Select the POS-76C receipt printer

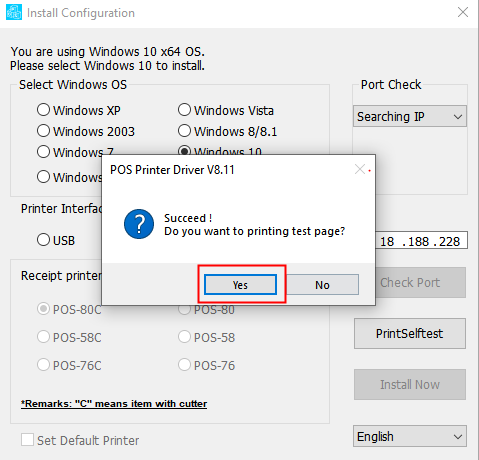(43, 364)
